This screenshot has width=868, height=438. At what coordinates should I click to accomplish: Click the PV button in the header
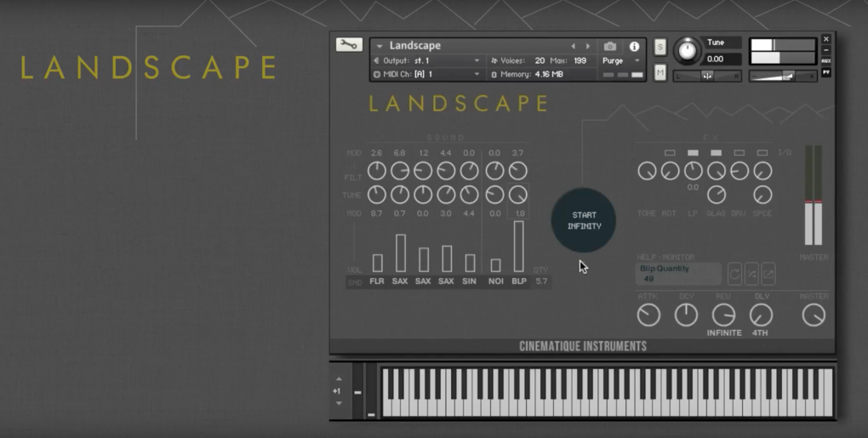pos(826,72)
